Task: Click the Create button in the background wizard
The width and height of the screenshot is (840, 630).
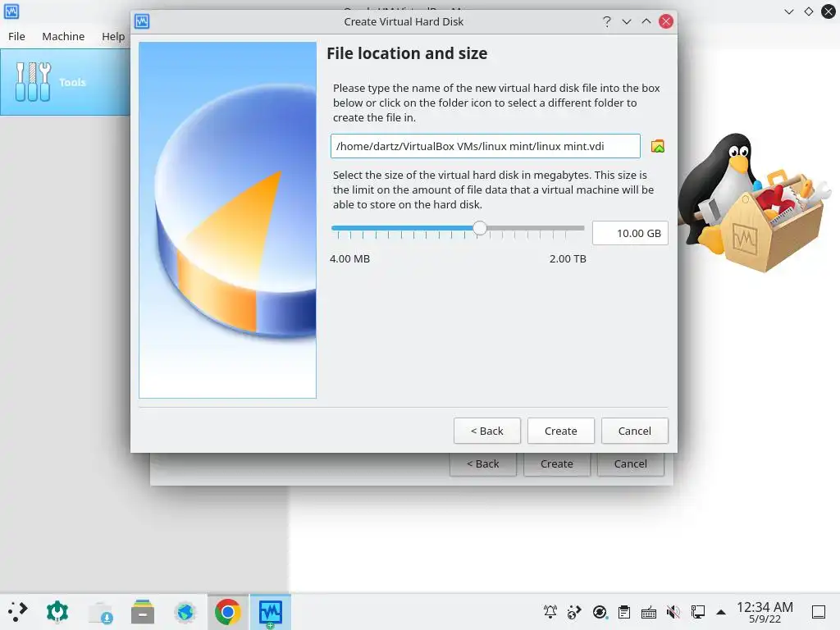Action: coord(557,464)
